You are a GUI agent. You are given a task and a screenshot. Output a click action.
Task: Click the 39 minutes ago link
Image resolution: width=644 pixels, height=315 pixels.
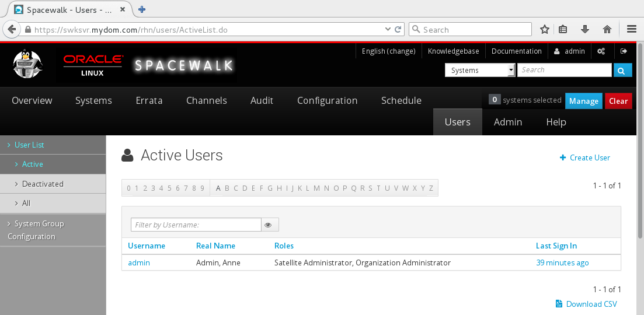[x=562, y=262]
